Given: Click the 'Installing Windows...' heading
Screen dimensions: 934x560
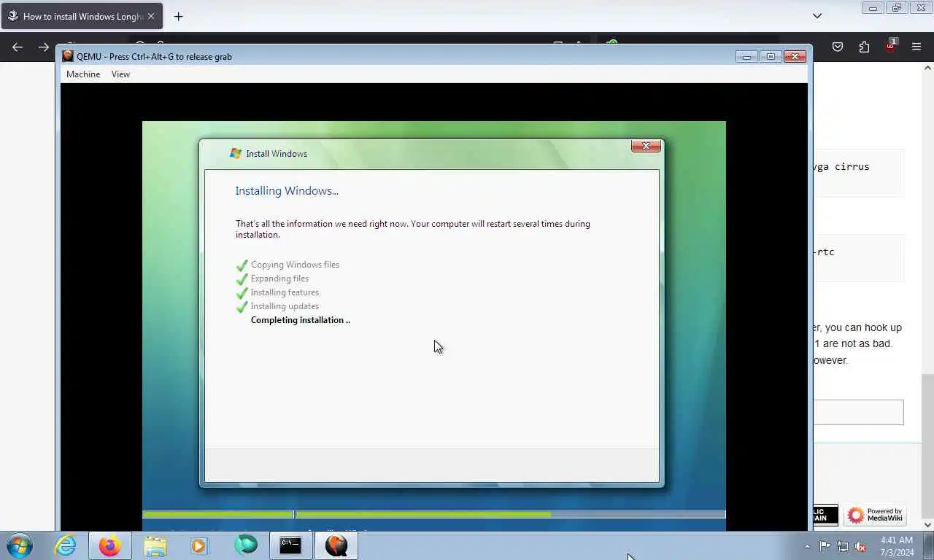Looking at the screenshot, I should pos(287,191).
